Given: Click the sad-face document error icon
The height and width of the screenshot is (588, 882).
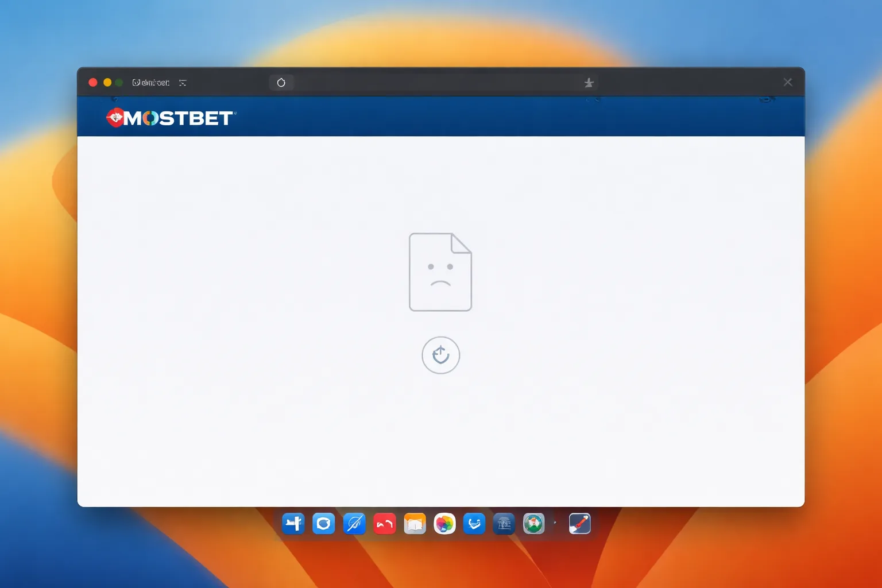Looking at the screenshot, I should tap(440, 272).
